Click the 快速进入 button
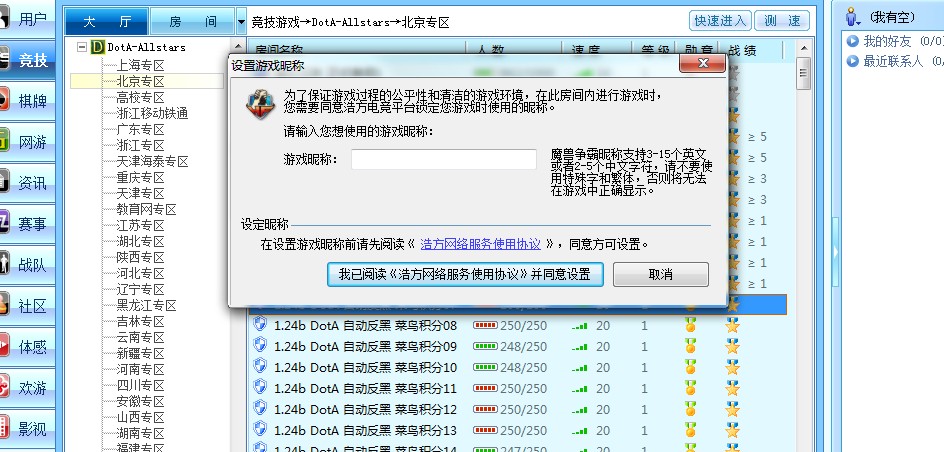The width and height of the screenshot is (944, 452). point(720,20)
